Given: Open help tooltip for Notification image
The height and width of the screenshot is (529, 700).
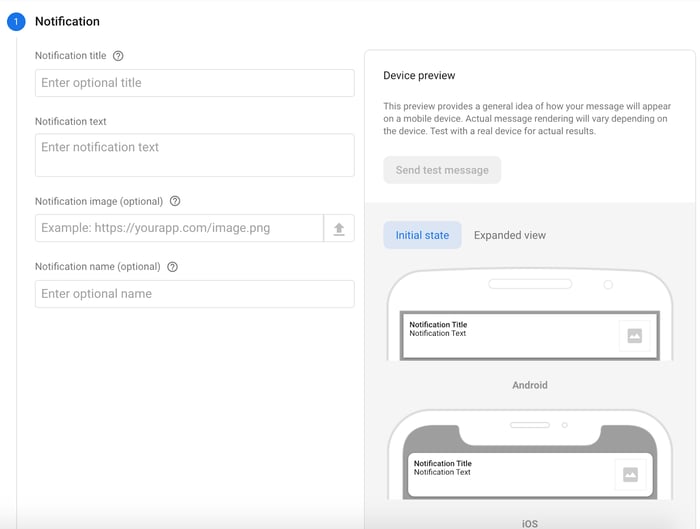Looking at the screenshot, I should point(175,201).
